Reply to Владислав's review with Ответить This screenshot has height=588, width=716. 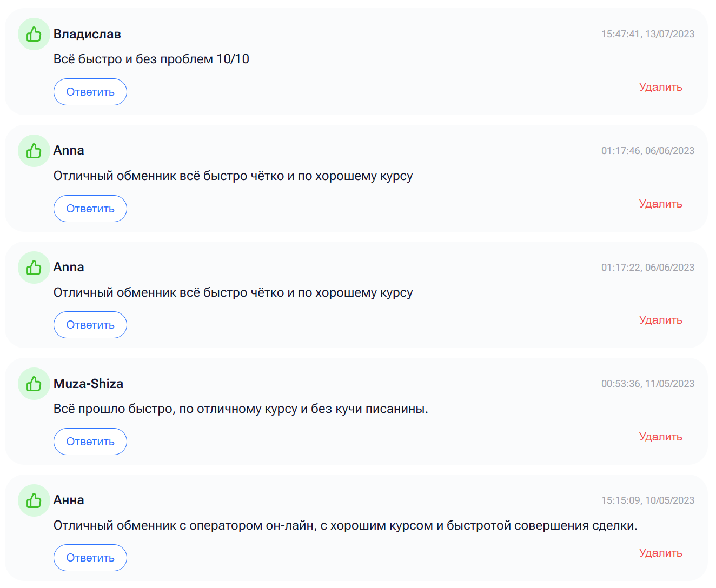(x=90, y=92)
